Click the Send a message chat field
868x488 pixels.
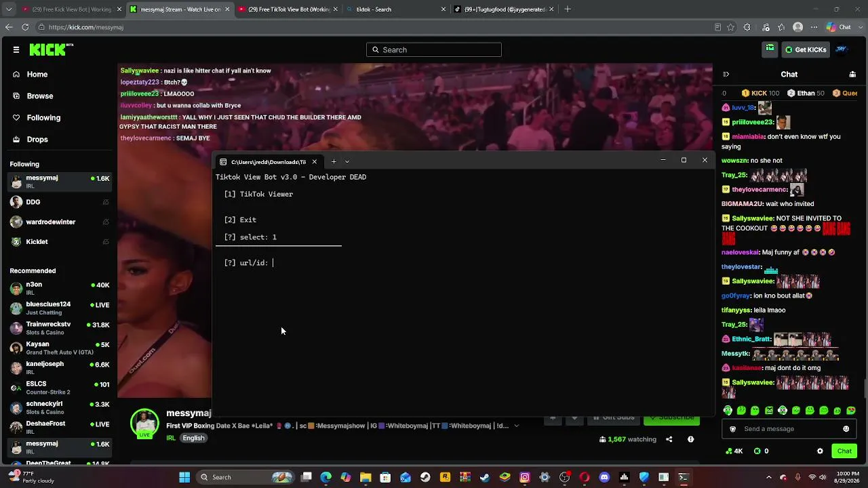click(789, 429)
